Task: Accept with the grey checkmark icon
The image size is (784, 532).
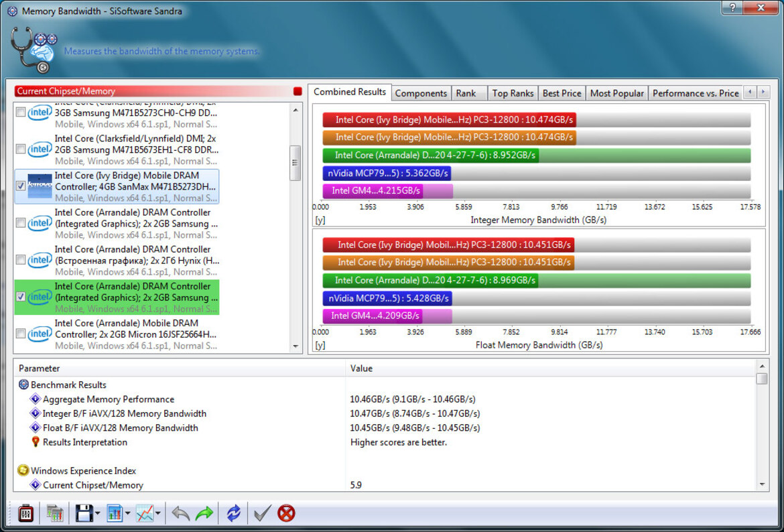Action: coord(263,513)
